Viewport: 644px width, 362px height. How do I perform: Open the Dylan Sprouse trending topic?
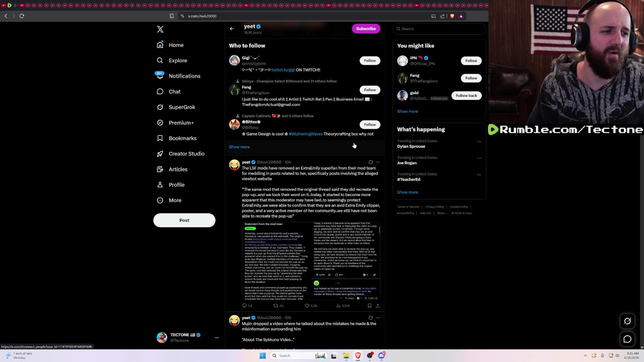[x=411, y=146]
